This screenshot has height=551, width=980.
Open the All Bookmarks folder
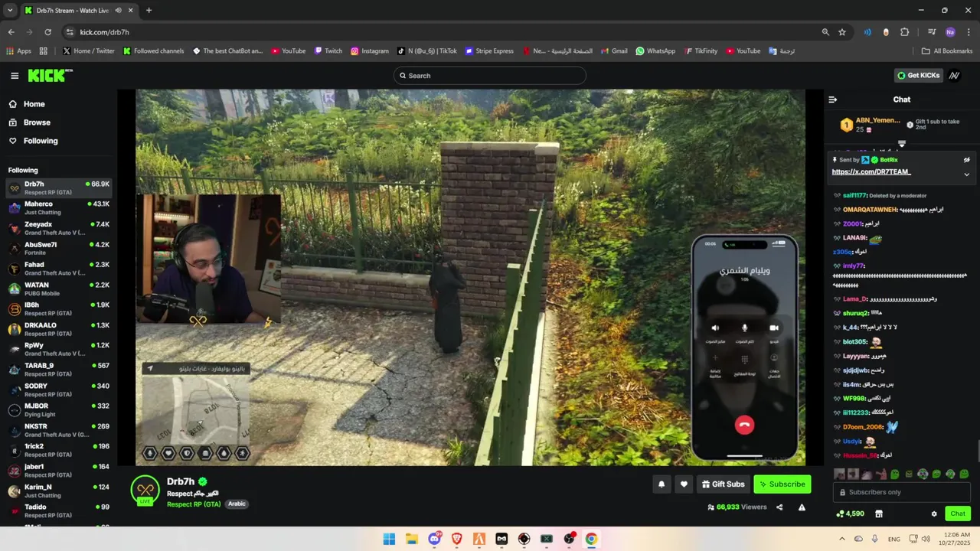point(947,51)
